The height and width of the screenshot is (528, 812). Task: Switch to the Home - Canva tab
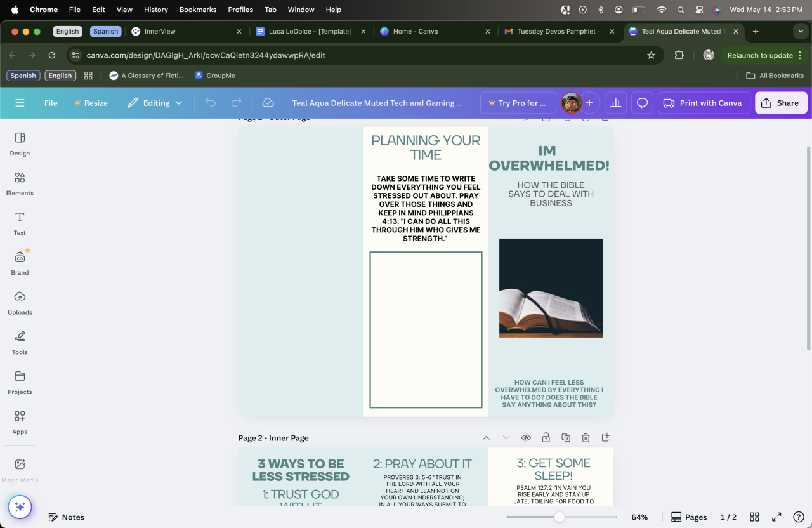[x=435, y=31]
